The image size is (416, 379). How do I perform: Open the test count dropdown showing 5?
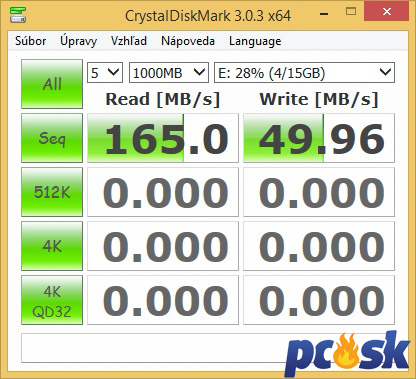pyautogui.click(x=105, y=72)
